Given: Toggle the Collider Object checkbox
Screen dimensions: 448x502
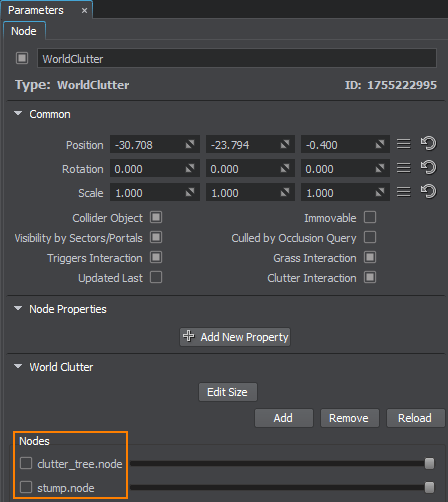Looking at the screenshot, I should 156,217.
